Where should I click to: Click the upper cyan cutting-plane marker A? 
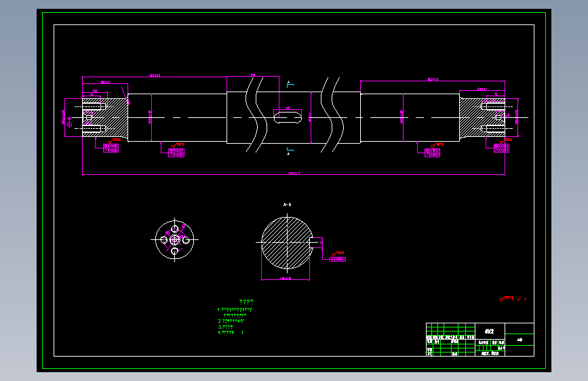(290, 84)
